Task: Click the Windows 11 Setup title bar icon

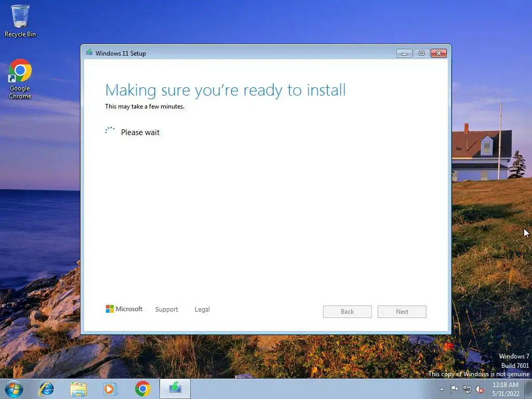Action: [x=89, y=52]
